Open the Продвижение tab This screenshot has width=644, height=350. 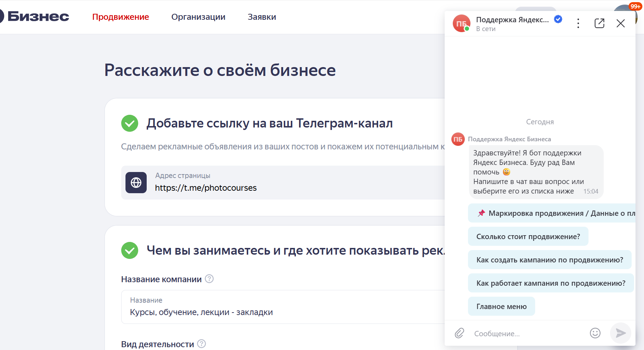(x=121, y=17)
